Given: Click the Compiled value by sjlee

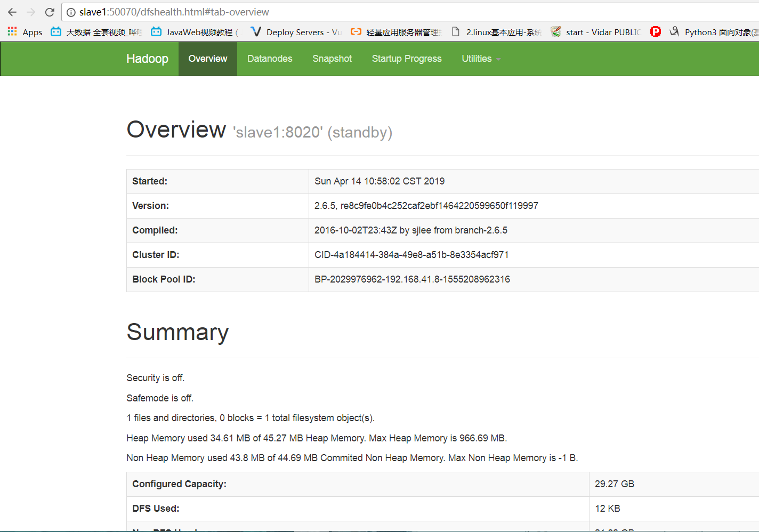Looking at the screenshot, I should pos(411,230).
